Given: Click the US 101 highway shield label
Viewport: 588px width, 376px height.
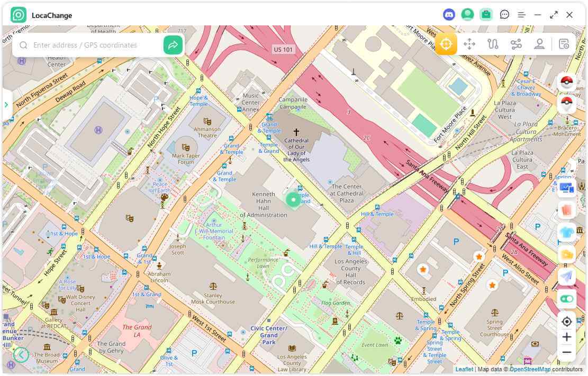Looking at the screenshot, I should (283, 50).
